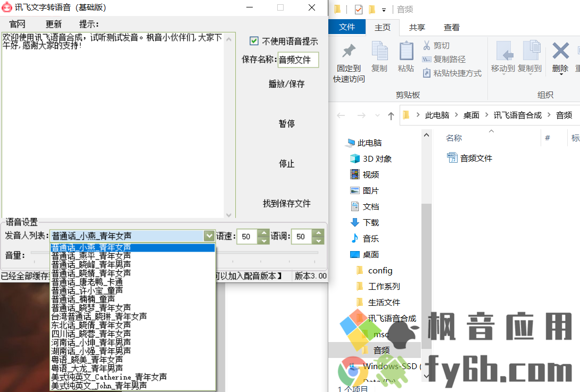This screenshot has height=392, width=580.
Task: Select 四川话_晓蓉_青年女声 voice option
Action: 132,333
